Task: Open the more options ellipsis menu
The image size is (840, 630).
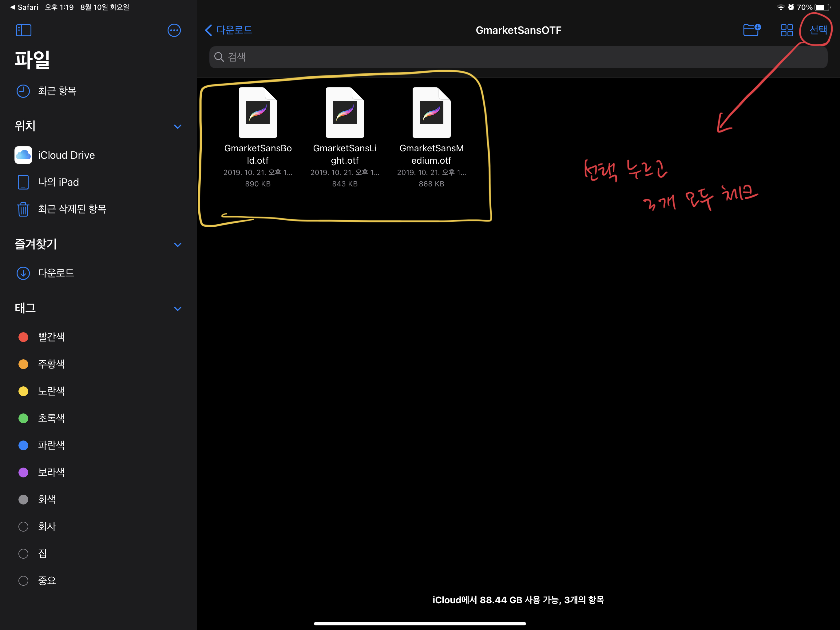Action: [174, 30]
